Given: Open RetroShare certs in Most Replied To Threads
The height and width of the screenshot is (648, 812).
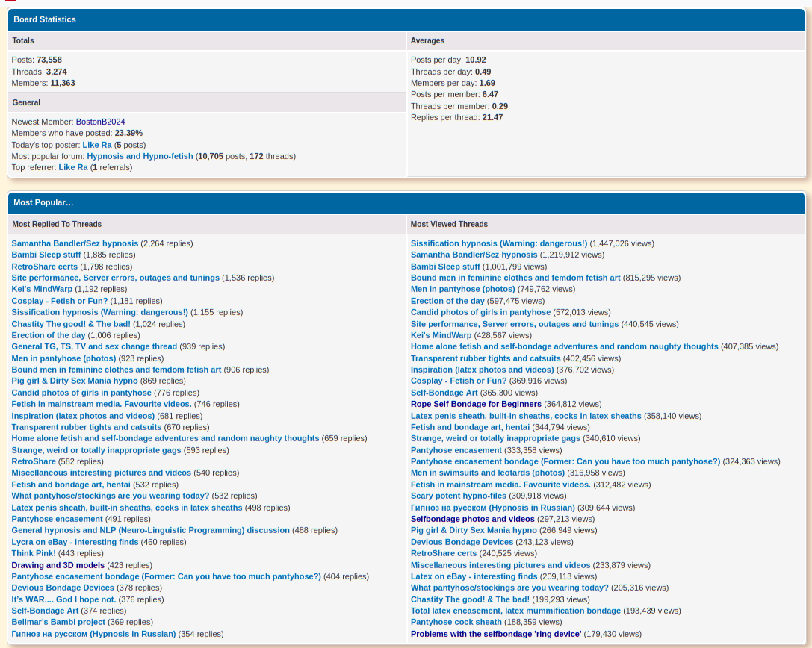Looking at the screenshot, I should point(45,267).
